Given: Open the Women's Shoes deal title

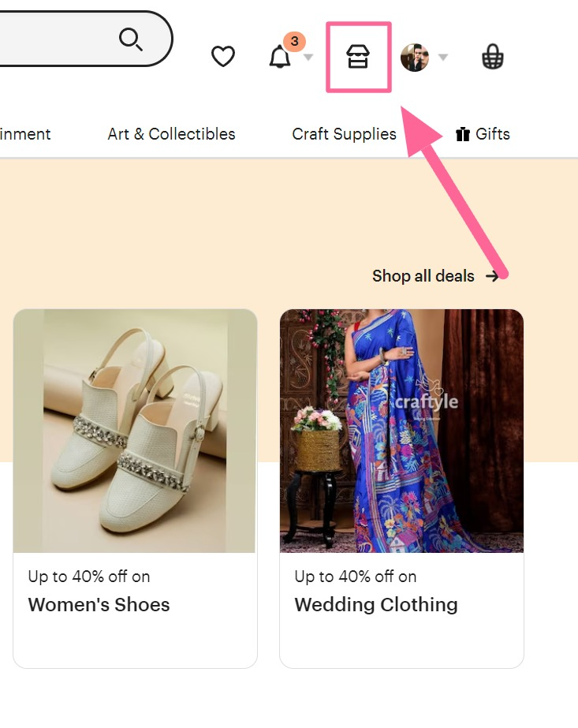Looking at the screenshot, I should pyautogui.click(x=99, y=604).
